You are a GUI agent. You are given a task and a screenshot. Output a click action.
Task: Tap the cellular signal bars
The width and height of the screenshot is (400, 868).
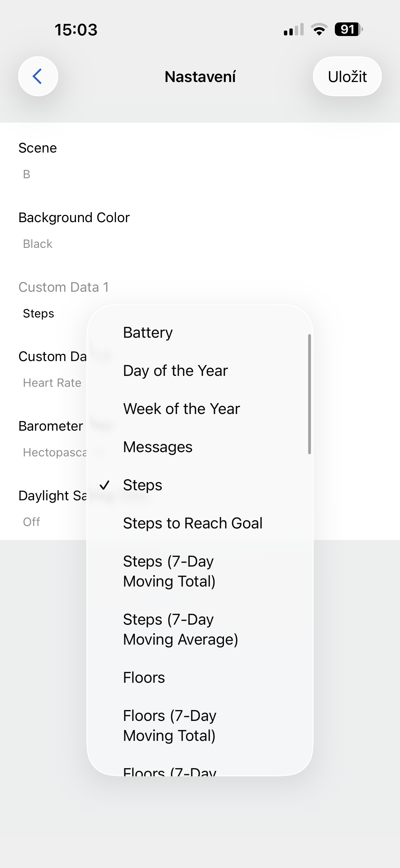[x=293, y=30]
